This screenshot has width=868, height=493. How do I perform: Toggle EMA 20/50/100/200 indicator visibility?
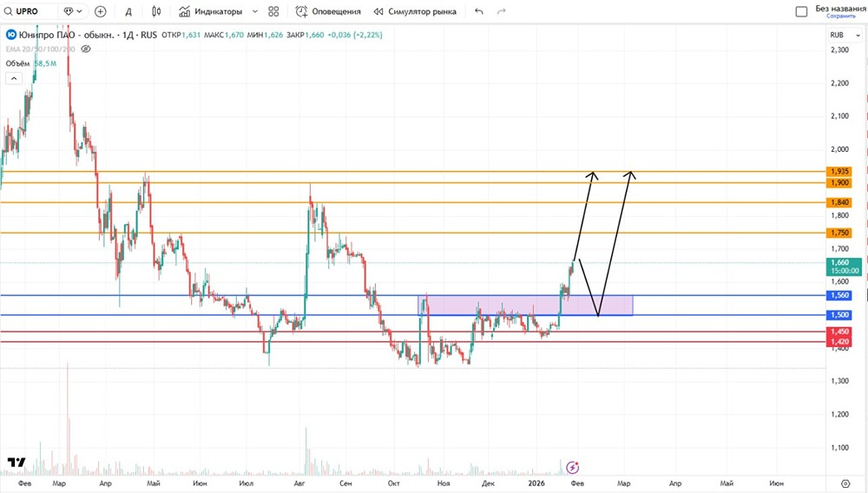tap(86, 49)
